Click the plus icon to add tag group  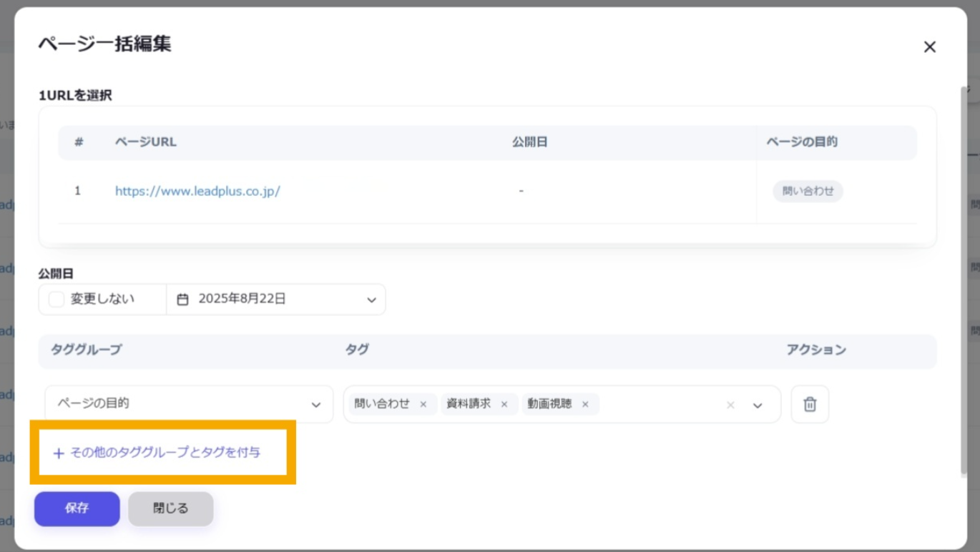[59, 453]
